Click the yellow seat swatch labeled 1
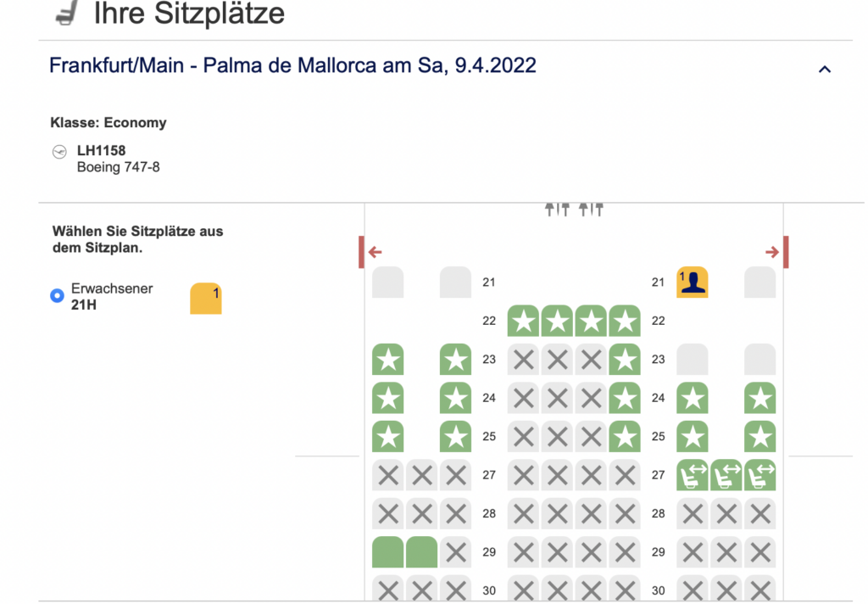The image size is (868, 604). [x=206, y=299]
